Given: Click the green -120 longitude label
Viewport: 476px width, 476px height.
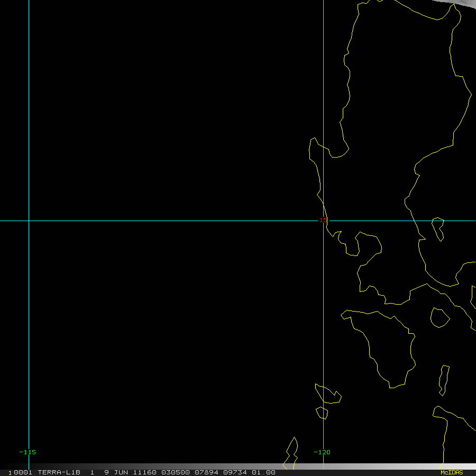Looking at the screenshot, I should point(322,452).
